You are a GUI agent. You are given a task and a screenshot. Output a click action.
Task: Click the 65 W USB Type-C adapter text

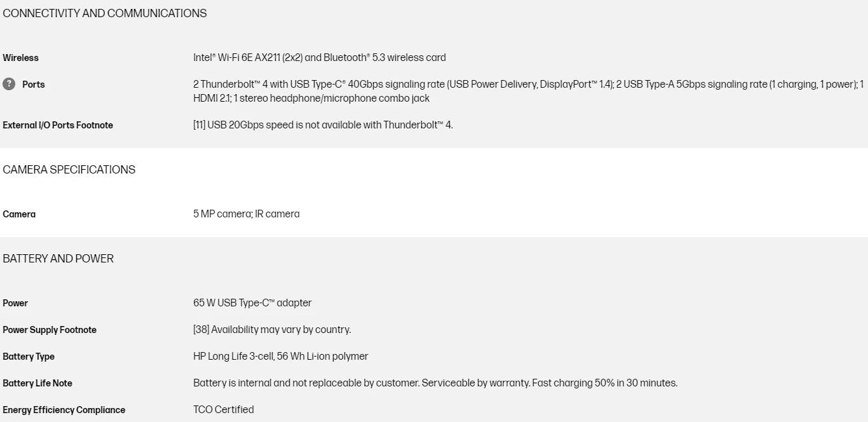tap(252, 303)
